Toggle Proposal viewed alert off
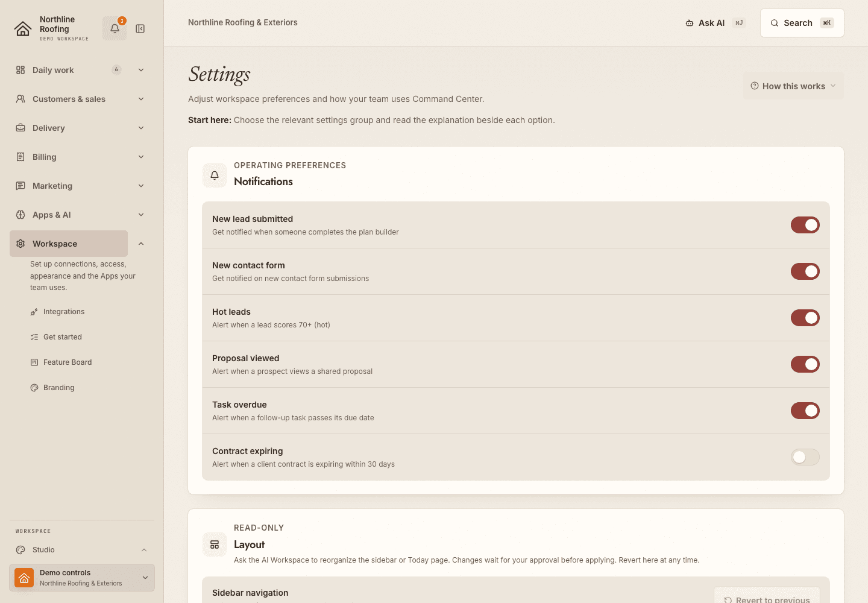Screen dimensions: 868x603 tap(805, 364)
